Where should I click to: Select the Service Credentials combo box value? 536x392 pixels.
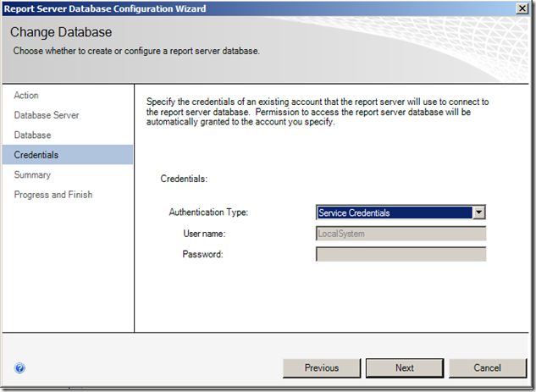point(395,213)
